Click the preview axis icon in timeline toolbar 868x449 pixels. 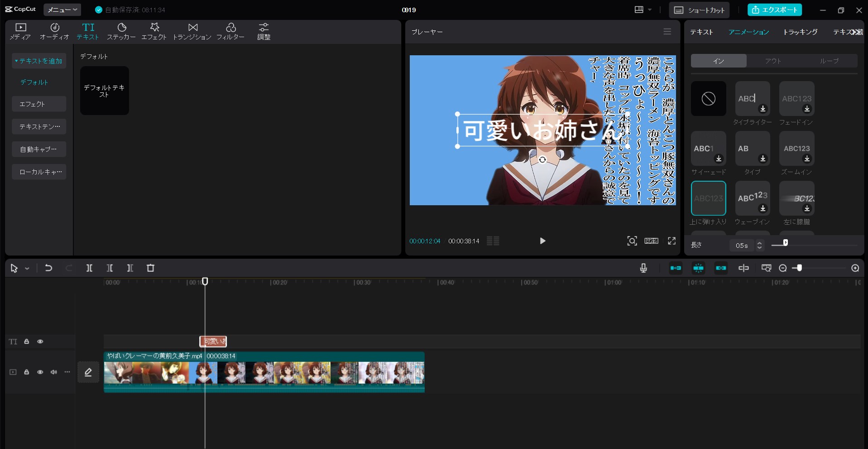tap(743, 268)
